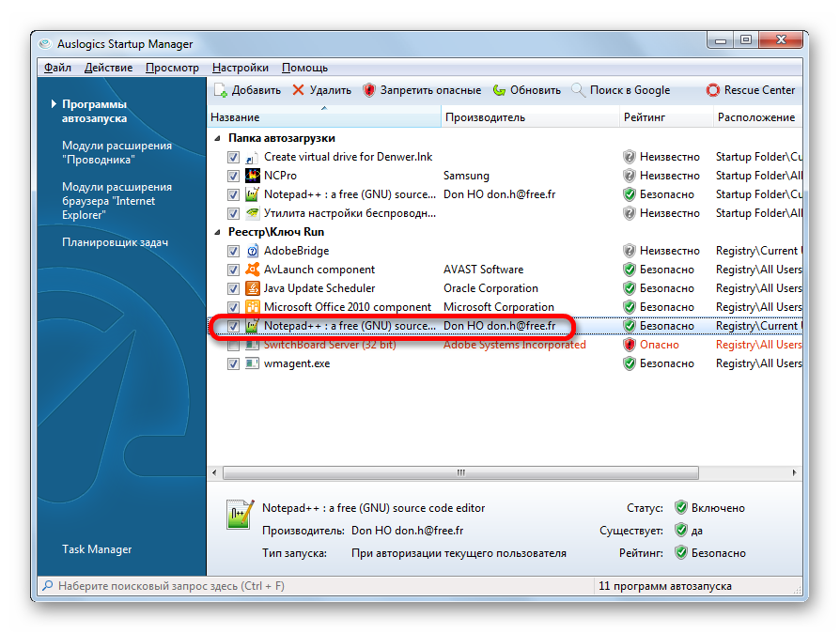Click the search magnifier icon in status bar

(48, 585)
